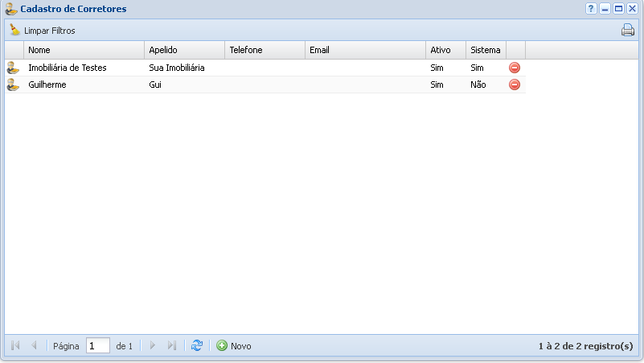Sort by the Apelido column header
This screenshot has height=363, width=644.
[x=184, y=50]
